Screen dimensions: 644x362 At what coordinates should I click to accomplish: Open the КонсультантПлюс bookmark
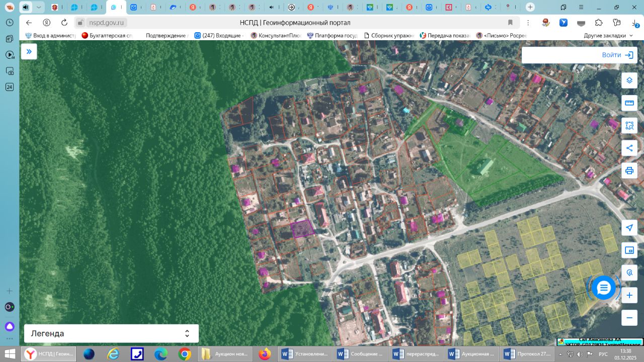point(276,36)
